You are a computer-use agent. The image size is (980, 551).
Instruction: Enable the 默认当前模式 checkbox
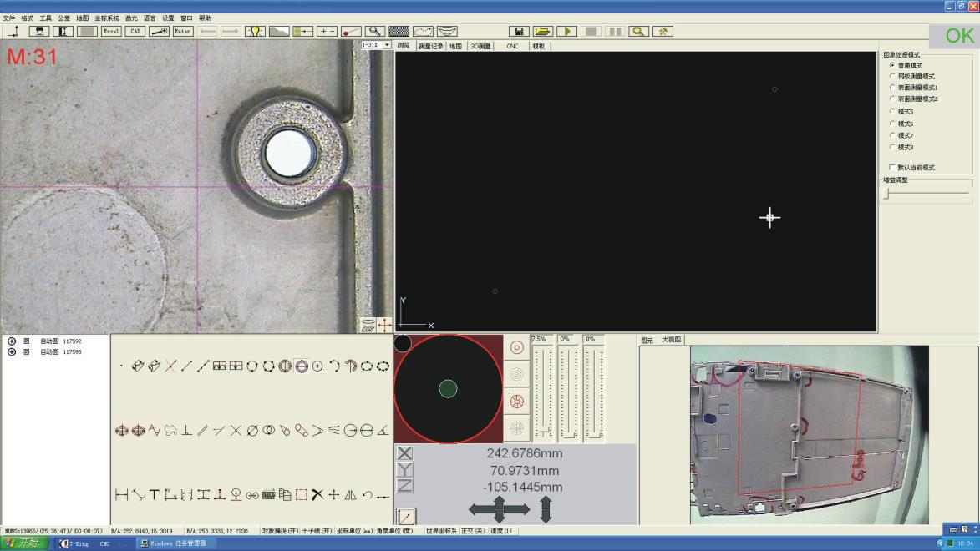coord(891,168)
